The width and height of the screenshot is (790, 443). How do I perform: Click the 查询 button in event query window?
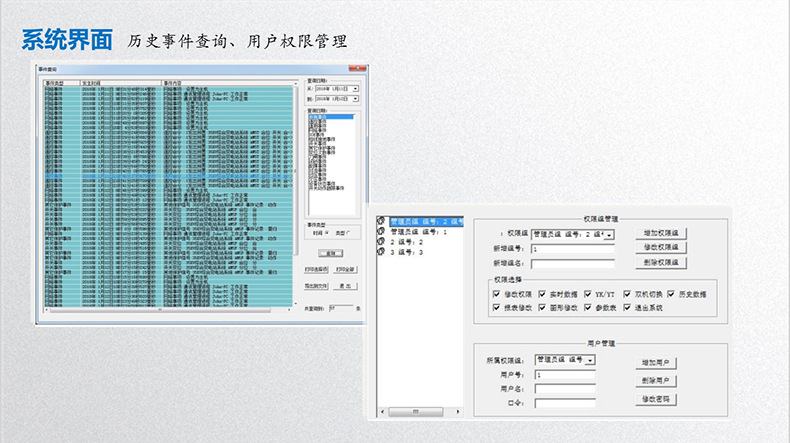click(x=331, y=253)
